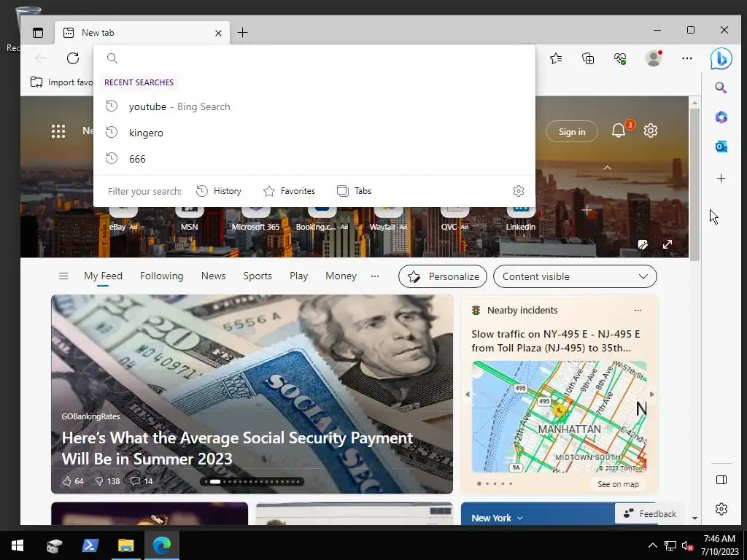Open the Collections icon in toolbar

[x=589, y=58]
